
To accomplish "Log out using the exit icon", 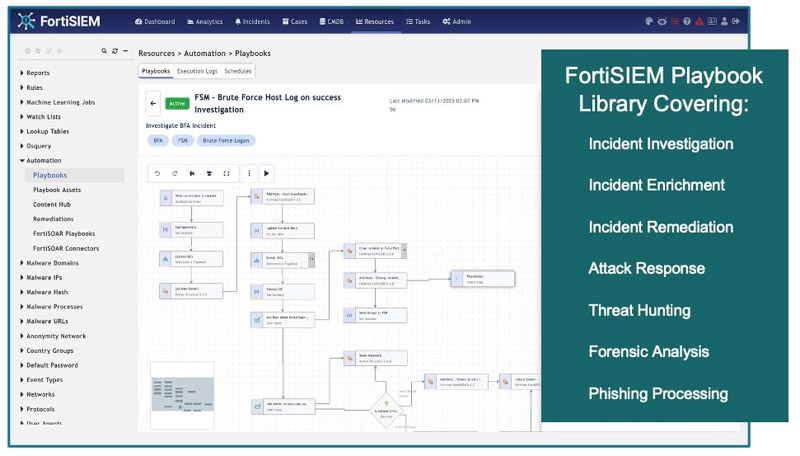I will [x=736, y=21].
